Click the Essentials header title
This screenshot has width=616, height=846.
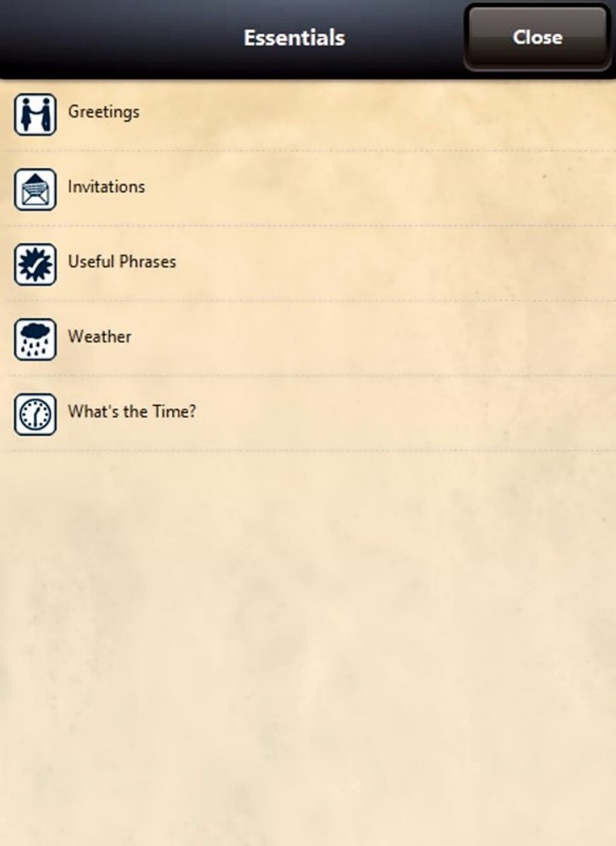pyautogui.click(x=294, y=38)
